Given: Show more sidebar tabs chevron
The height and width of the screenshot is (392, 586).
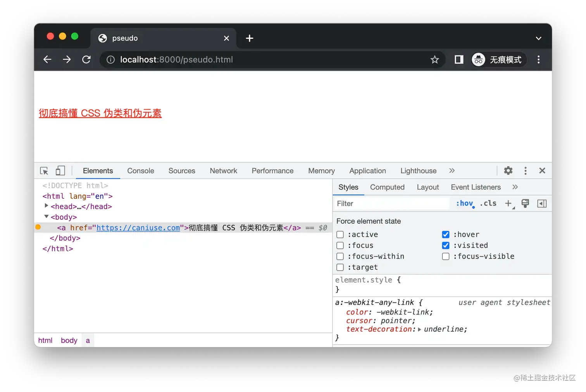Looking at the screenshot, I should click(515, 187).
